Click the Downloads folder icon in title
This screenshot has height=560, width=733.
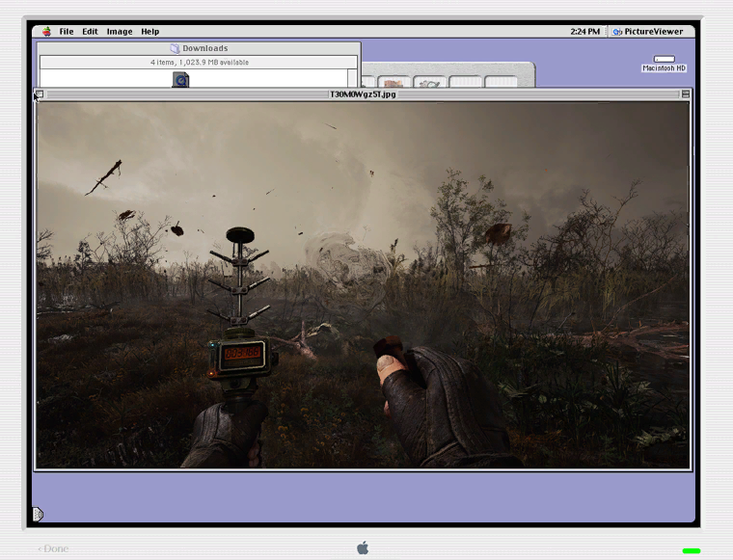175,48
